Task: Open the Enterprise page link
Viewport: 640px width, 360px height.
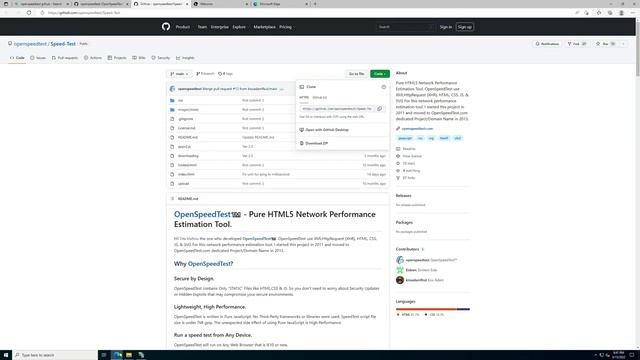Action: coord(220,27)
